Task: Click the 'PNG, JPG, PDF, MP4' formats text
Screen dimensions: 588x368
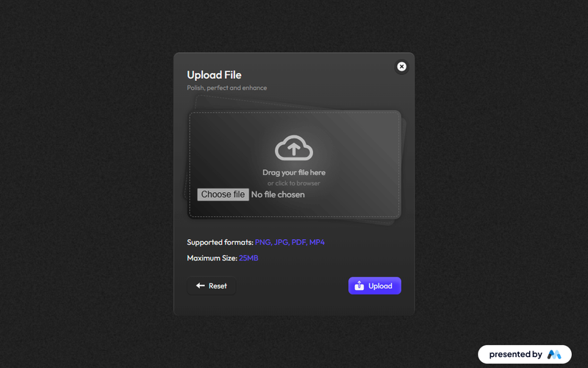Action: coord(290,242)
